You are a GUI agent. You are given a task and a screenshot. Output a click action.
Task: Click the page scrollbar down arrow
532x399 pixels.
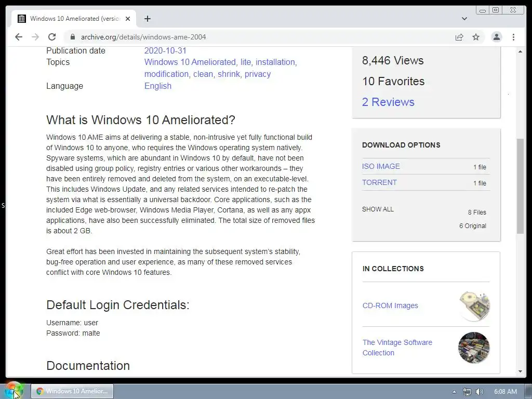click(520, 371)
